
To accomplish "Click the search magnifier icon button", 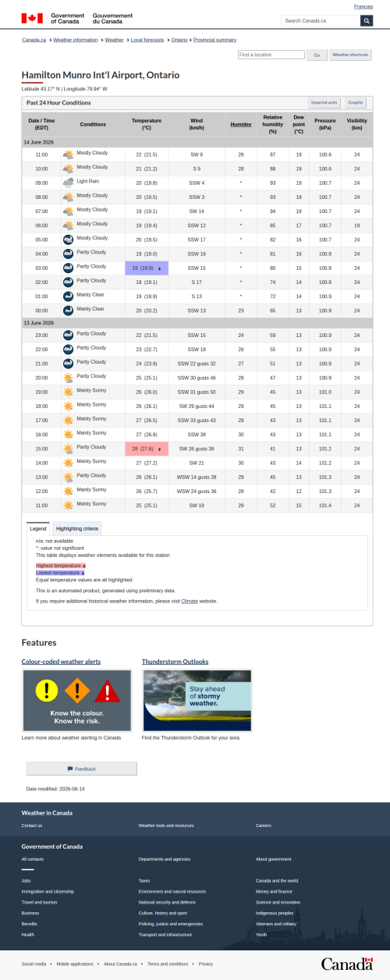I will 366,20.
